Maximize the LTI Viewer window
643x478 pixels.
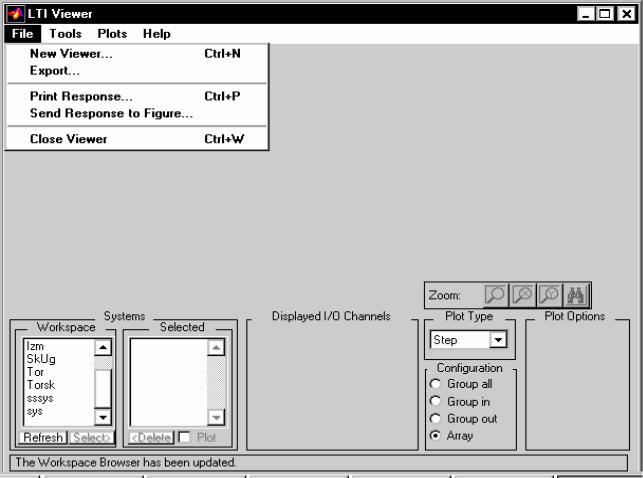point(604,14)
